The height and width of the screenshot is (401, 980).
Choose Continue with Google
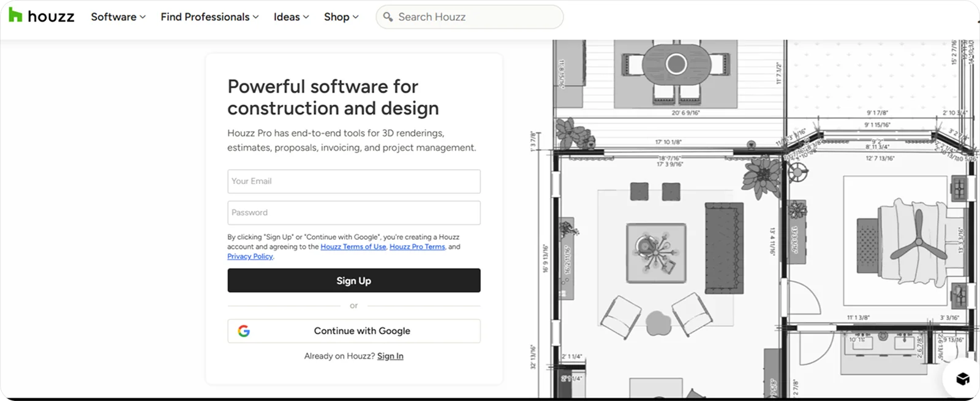click(354, 331)
